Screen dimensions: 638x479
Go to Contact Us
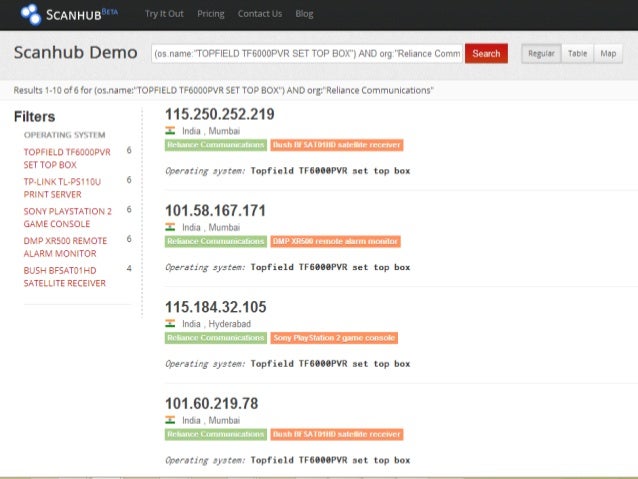[260, 14]
